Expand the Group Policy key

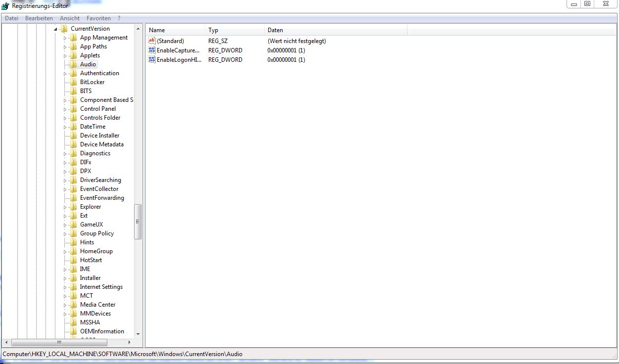tap(65, 234)
